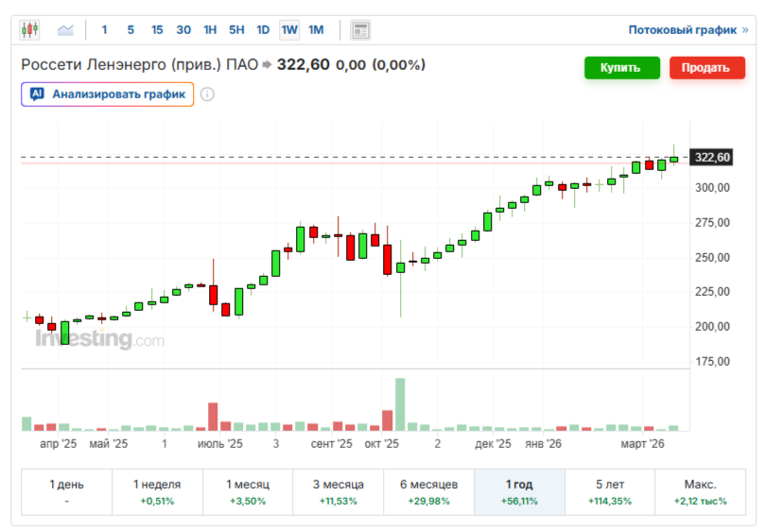Select the 3 месяца period tab
The height and width of the screenshot is (532, 765).
click(339, 492)
